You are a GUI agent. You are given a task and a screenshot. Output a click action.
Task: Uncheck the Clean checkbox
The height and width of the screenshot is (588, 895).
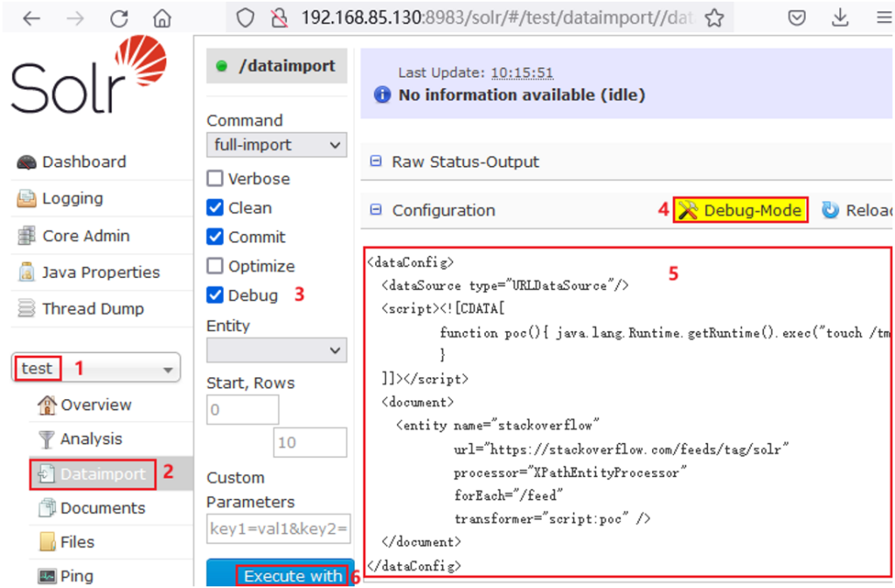click(215, 208)
